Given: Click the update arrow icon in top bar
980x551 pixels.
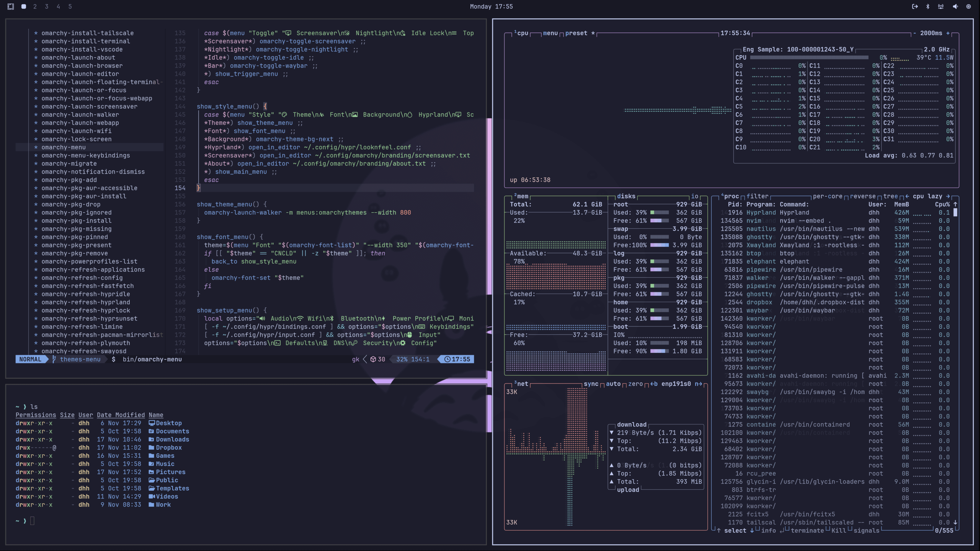Looking at the screenshot, I should pyautogui.click(x=915, y=7).
